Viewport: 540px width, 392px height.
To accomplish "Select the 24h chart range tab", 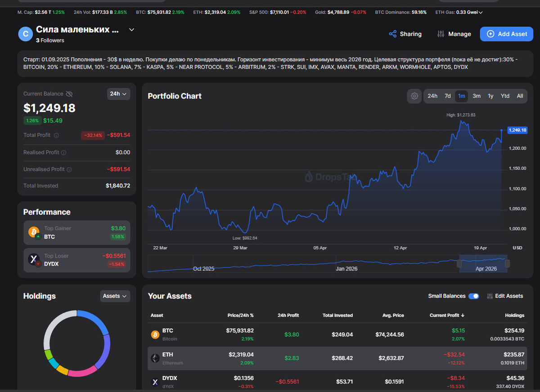I will (432, 96).
